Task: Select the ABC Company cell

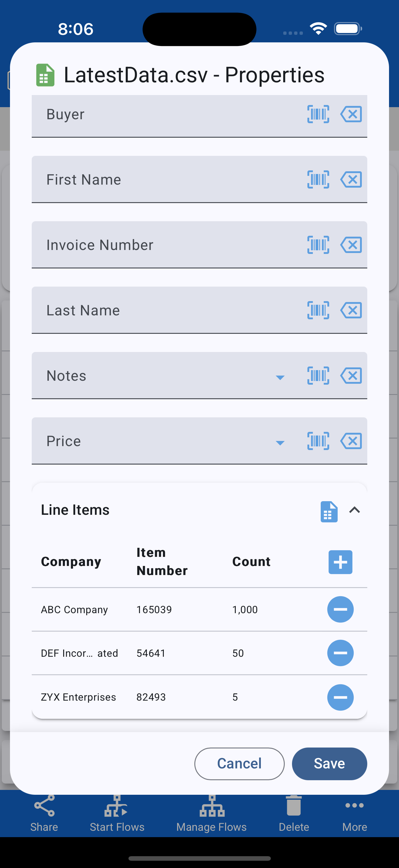Action: click(x=74, y=610)
